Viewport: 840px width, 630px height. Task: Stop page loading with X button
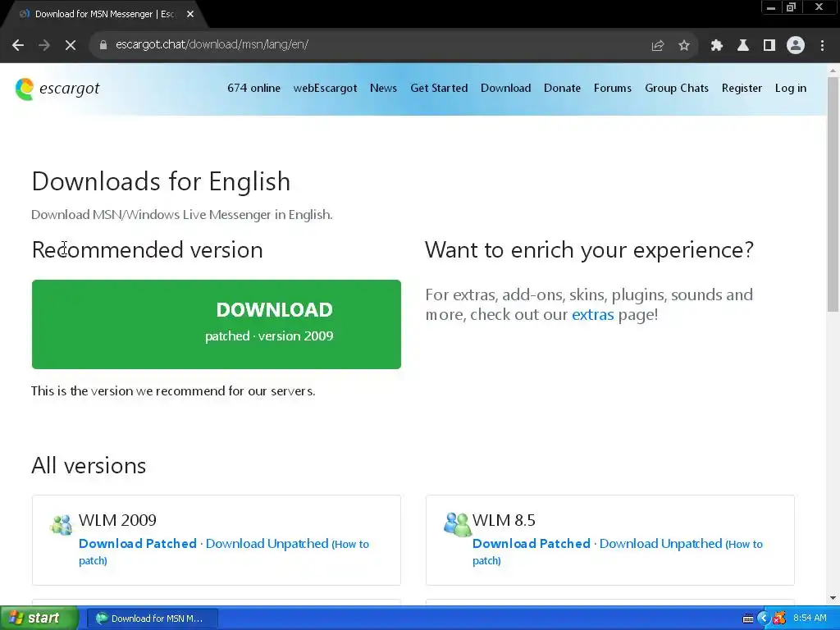click(71, 45)
